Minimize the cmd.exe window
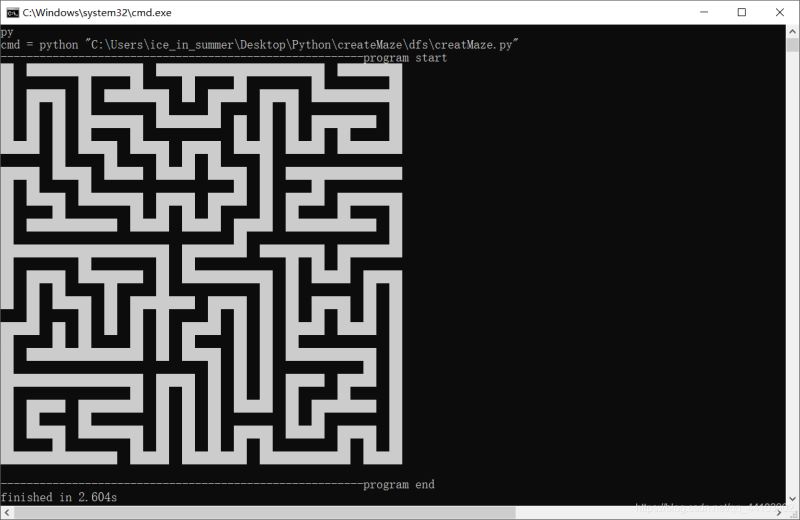This screenshot has width=800, height=520. click(x=704, y=12)
